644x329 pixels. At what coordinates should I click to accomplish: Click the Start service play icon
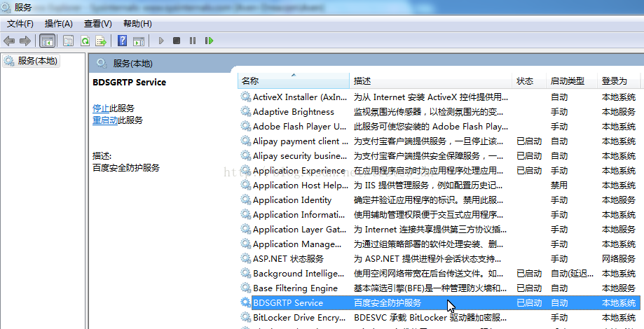pyautogui.click(x=161, y=41)
